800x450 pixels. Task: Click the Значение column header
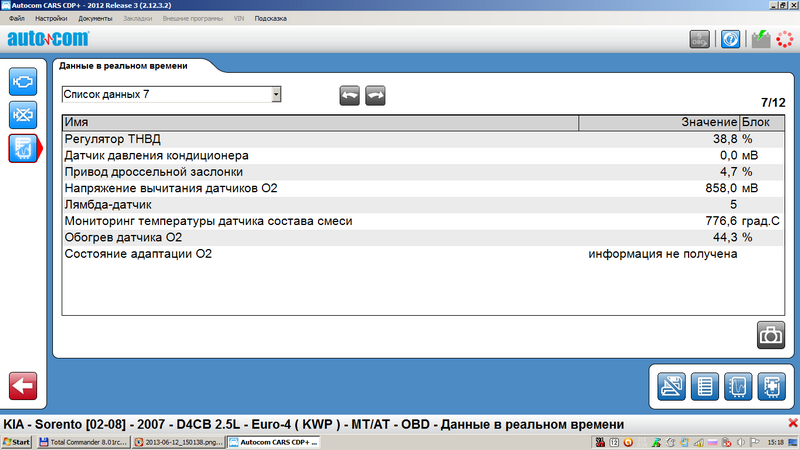[x=659, y=122]
